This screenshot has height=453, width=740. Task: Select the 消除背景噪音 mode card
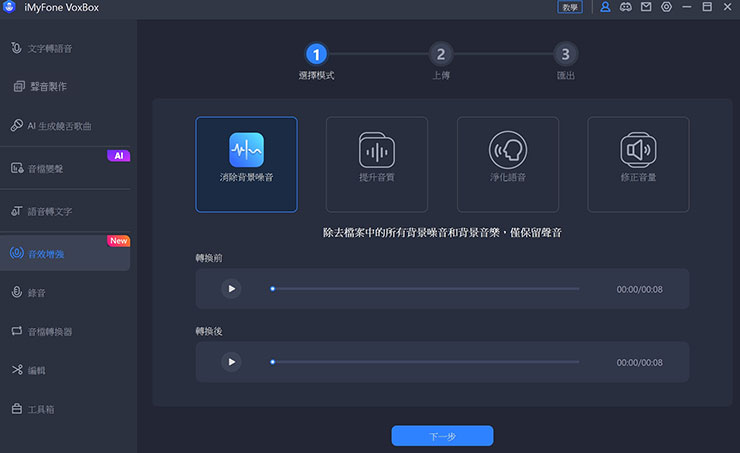[x=246, y=165]
